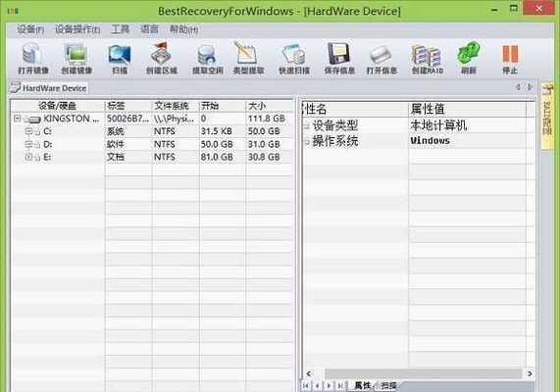Click the 81.0 GB start cell
The height and width of the screenshot is (392, 560).
click(x=217, y=157)
